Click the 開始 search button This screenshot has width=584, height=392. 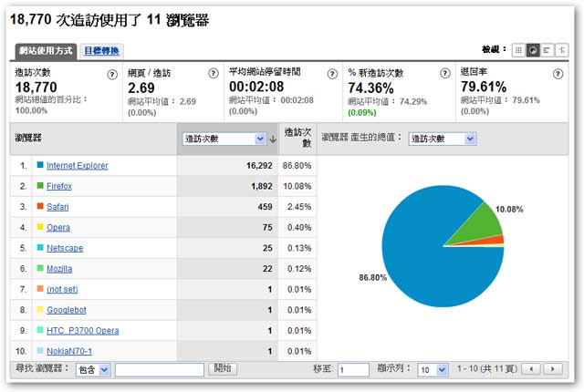[x=223, y=368]
